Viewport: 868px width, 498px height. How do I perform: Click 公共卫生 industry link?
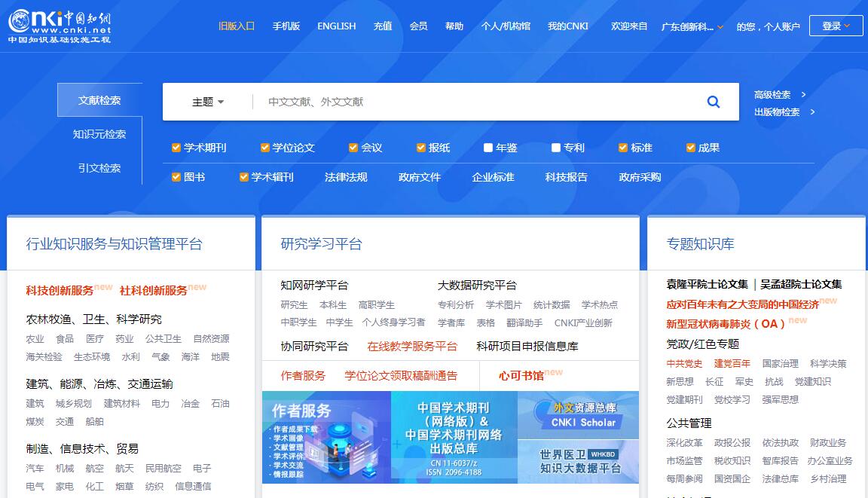click(164, 338)
